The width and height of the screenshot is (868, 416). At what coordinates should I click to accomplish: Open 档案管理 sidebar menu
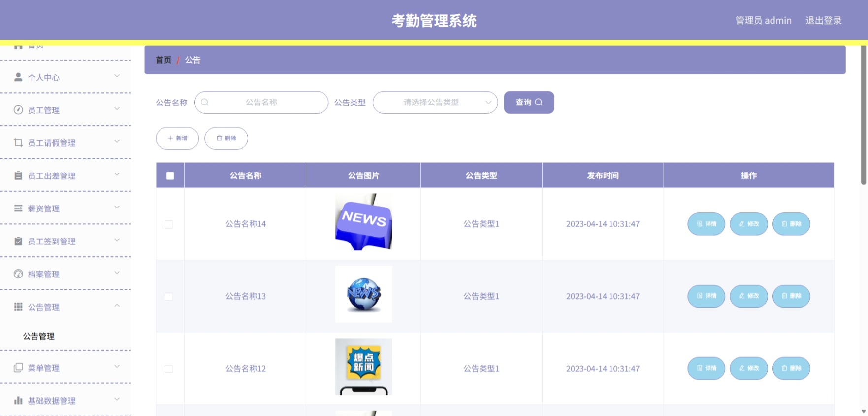tap(65, 274)
